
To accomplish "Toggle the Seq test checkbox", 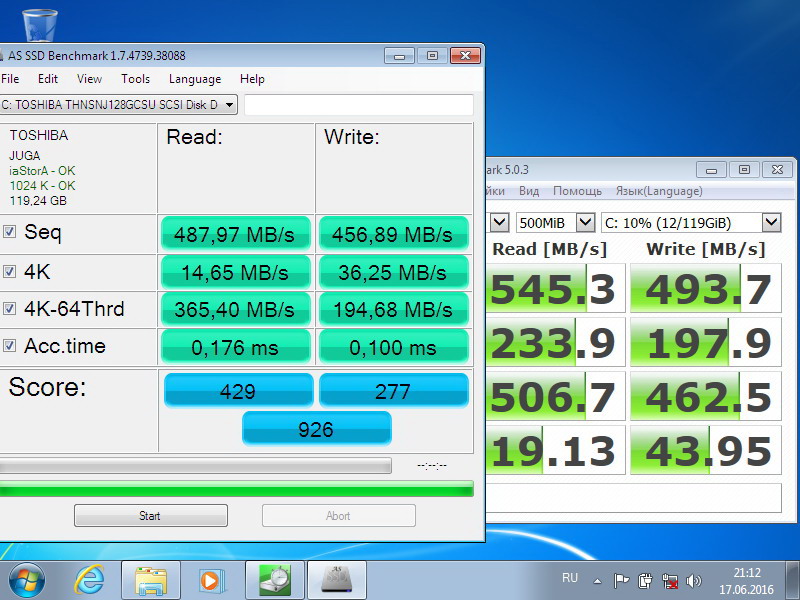I will coord(9,232).
